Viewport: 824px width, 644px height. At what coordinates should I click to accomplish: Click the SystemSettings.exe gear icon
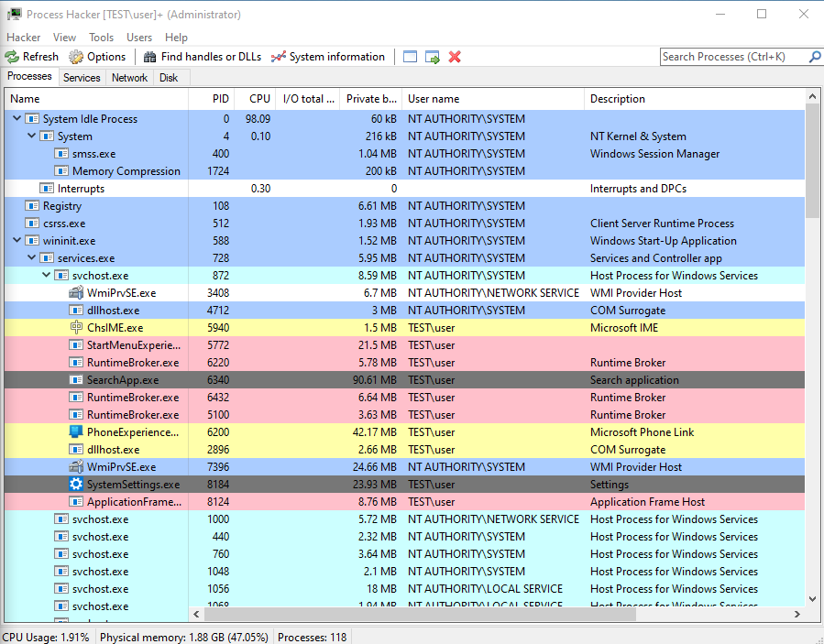[x=76, y=484]
